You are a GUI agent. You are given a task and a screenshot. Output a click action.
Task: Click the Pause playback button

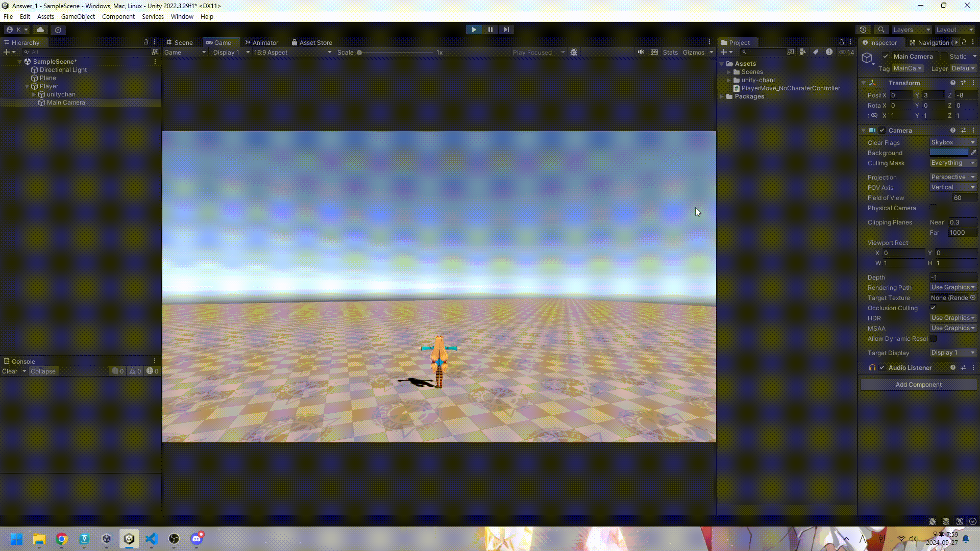point(490,30)
